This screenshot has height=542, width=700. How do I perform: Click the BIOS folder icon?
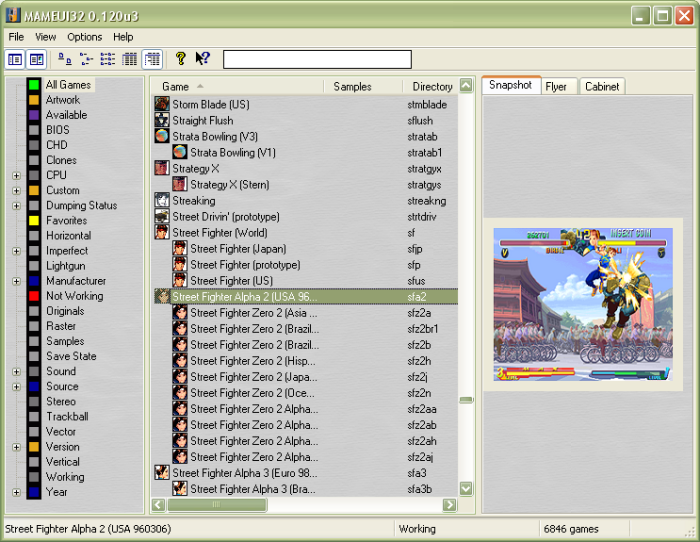34,130
